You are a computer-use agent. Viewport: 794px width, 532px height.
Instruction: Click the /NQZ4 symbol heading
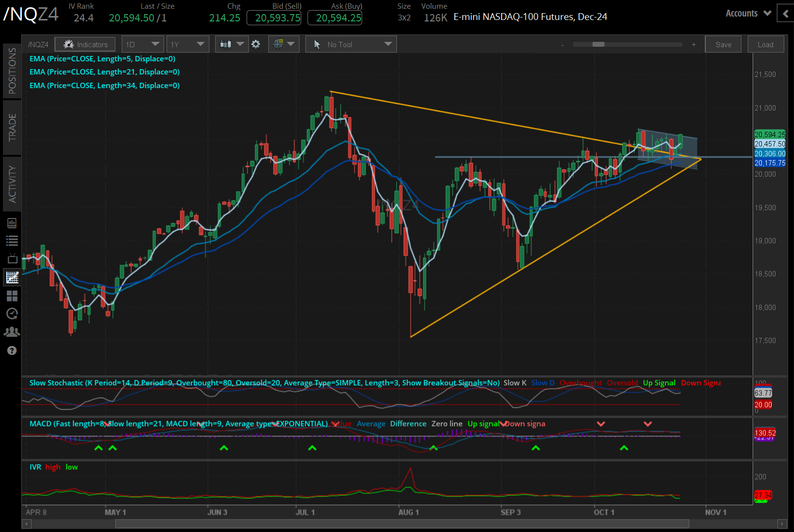(x=31, y=15)
